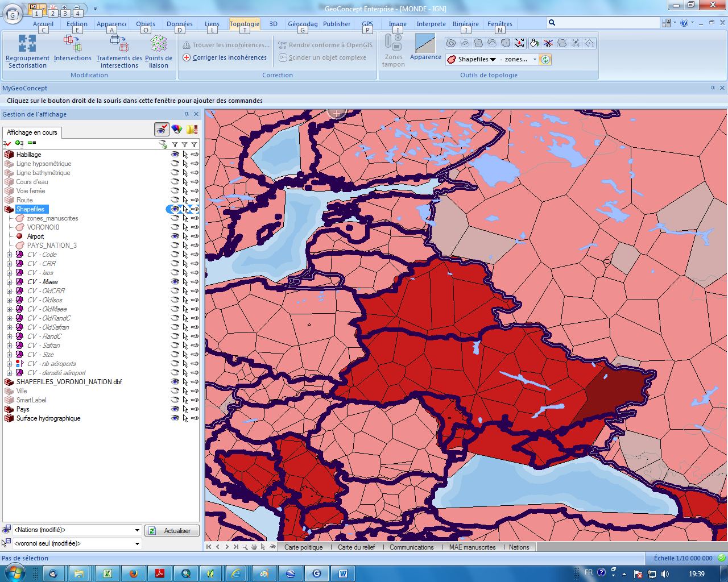Click the GeoConcept application orb button
Image resolution: width=728 pixels, height=582 pixels.
click(13, 16)
